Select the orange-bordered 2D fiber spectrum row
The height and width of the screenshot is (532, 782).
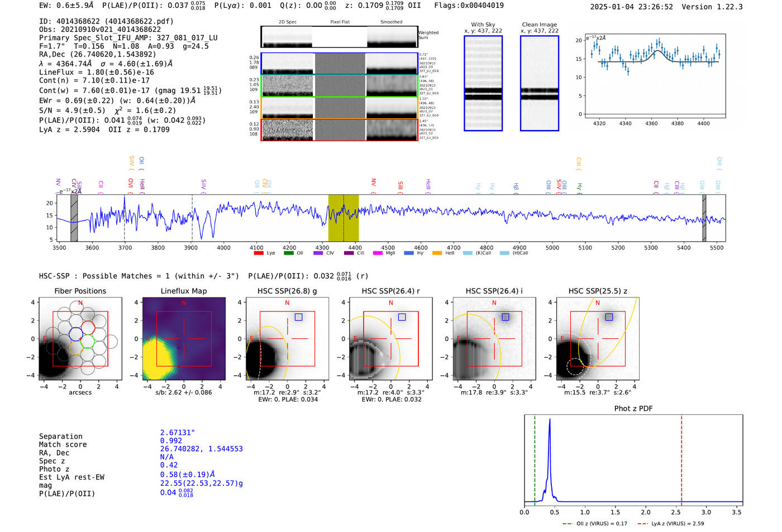click(339, 107)
